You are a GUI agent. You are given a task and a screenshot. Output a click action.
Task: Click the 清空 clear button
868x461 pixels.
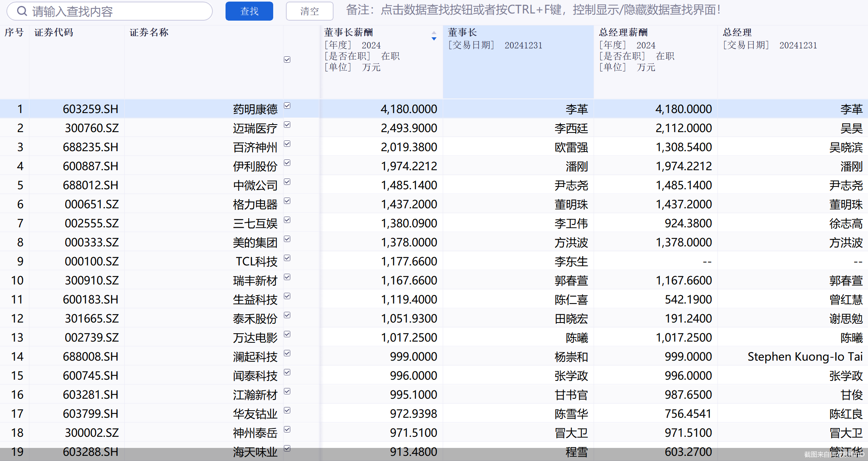[x=309, y=11]
